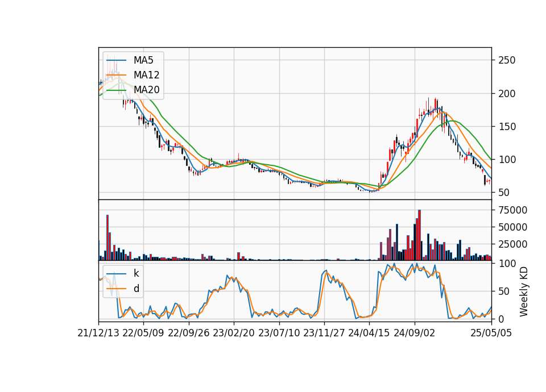Viewport: 546px width, 392px height.
Task: Click the 22/05/09 date tick label
Action: [x=143, y=333]
